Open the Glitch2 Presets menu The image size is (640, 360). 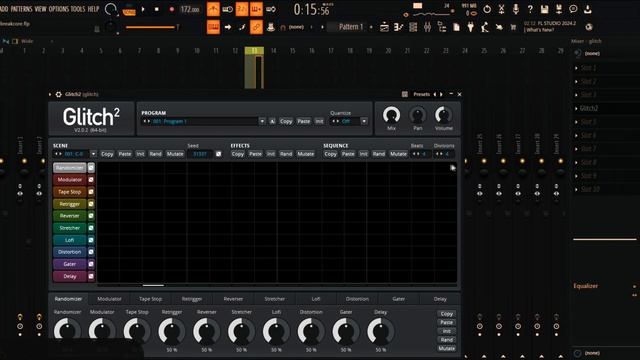point(421,94)
